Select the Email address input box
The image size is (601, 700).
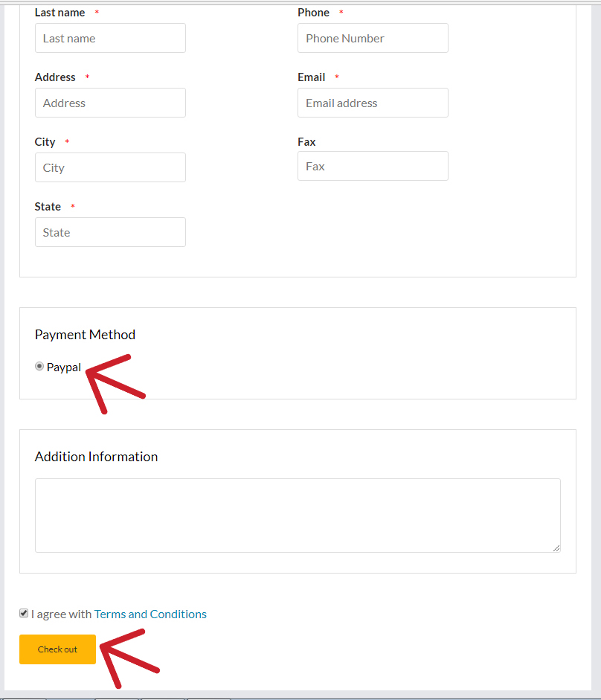point(373,103)
